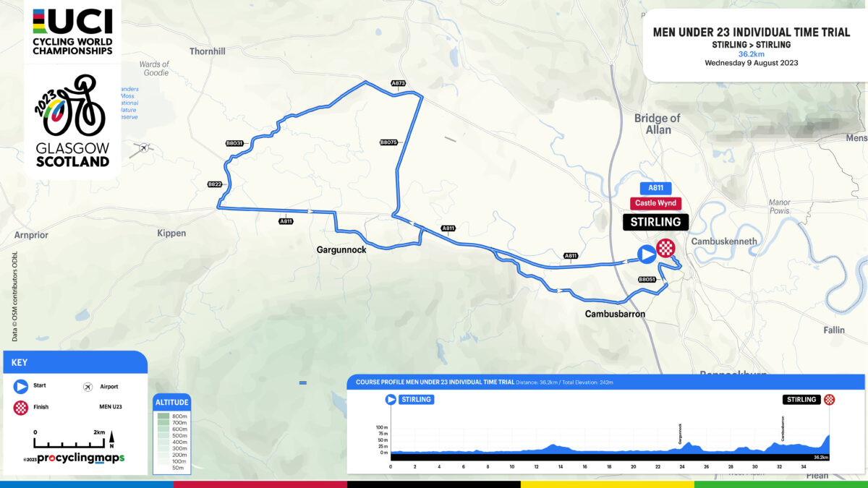Image resolution: width=868 pixels, height=488 pixels.
Task: Click the Manor Powis place name
Action: 780,207
